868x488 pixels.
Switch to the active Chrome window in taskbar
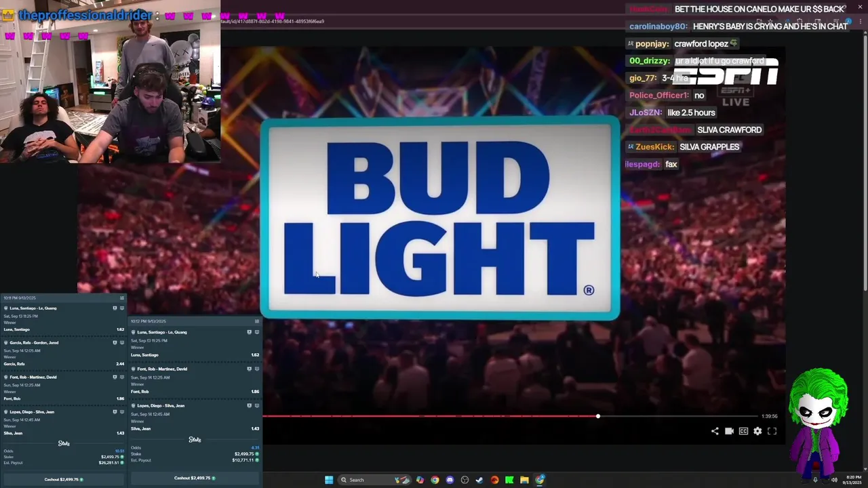click(540, 480)
